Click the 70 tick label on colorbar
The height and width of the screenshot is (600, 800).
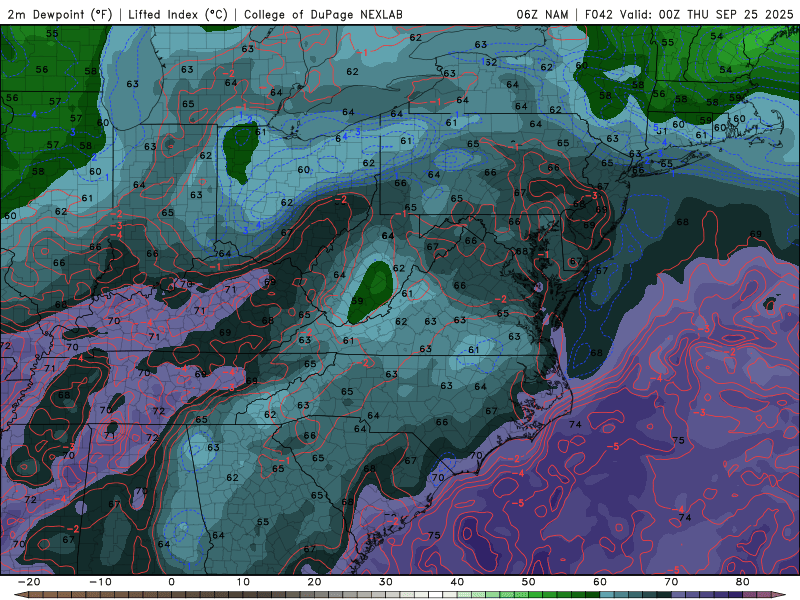click(671, 582)
